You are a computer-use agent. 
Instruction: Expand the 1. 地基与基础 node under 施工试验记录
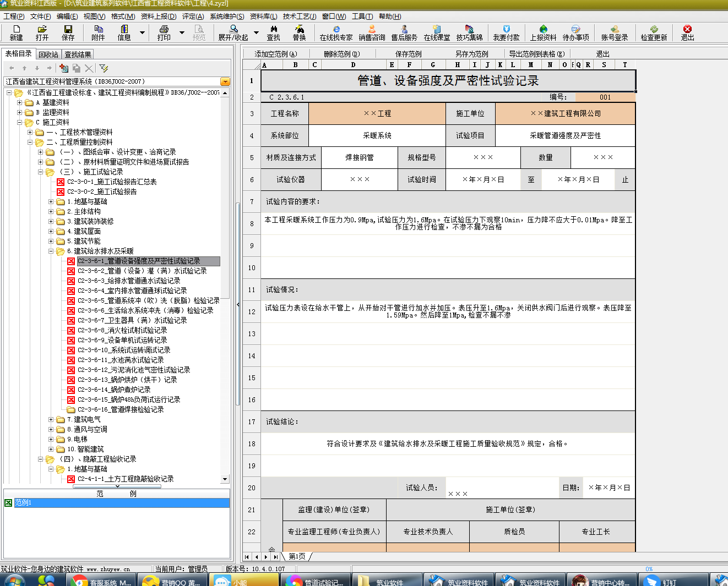(x=51, y=201)
